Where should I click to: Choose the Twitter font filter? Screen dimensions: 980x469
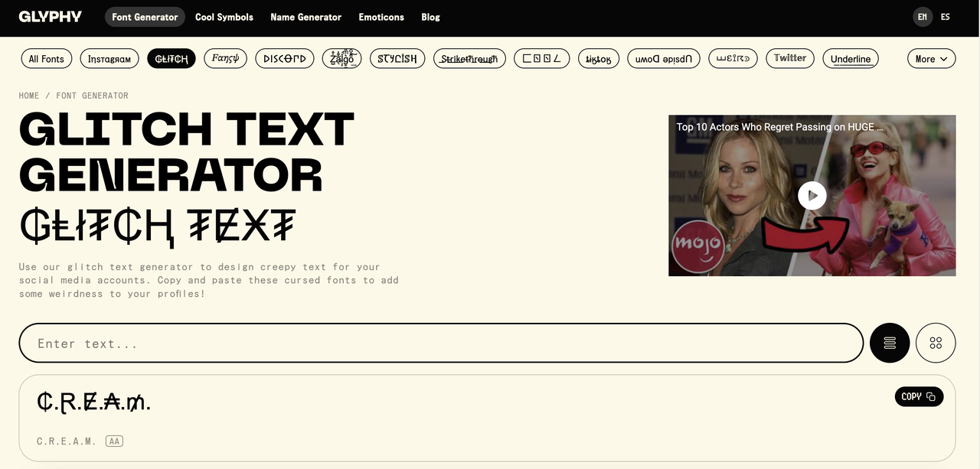click(x=790, y=59)
